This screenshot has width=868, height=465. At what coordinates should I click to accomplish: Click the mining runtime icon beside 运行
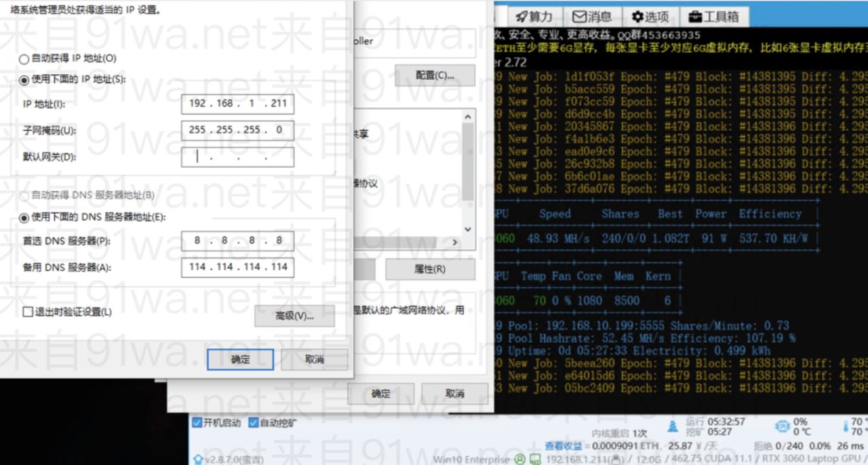pyautogui.click(x=673, y=426)
